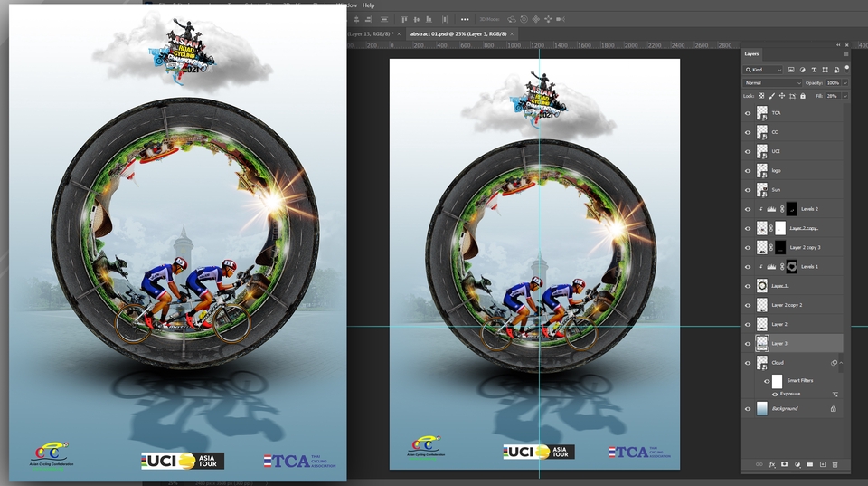The height and width of the screenshot is (486, 868).
Task: Align vertical centers of layers
Action: [416, 19]
